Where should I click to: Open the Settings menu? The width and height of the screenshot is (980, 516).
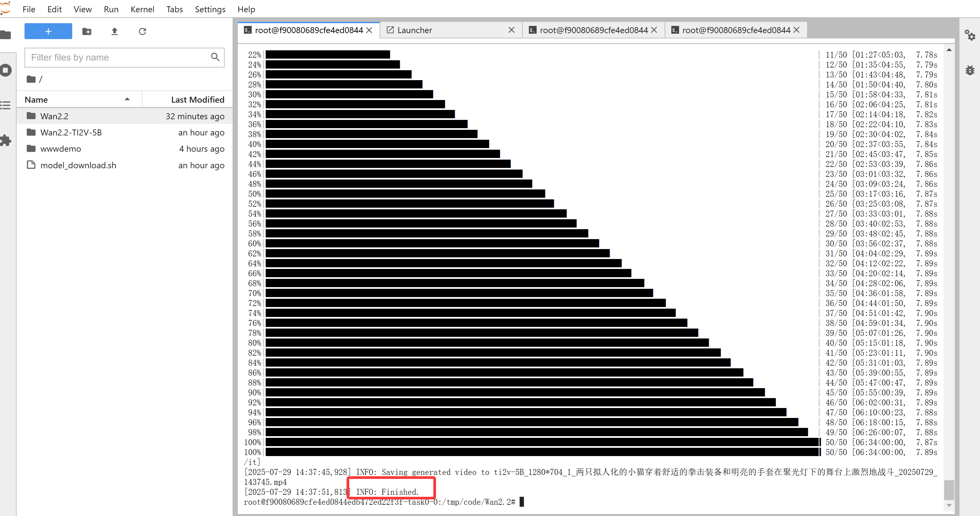pos(210,9)
